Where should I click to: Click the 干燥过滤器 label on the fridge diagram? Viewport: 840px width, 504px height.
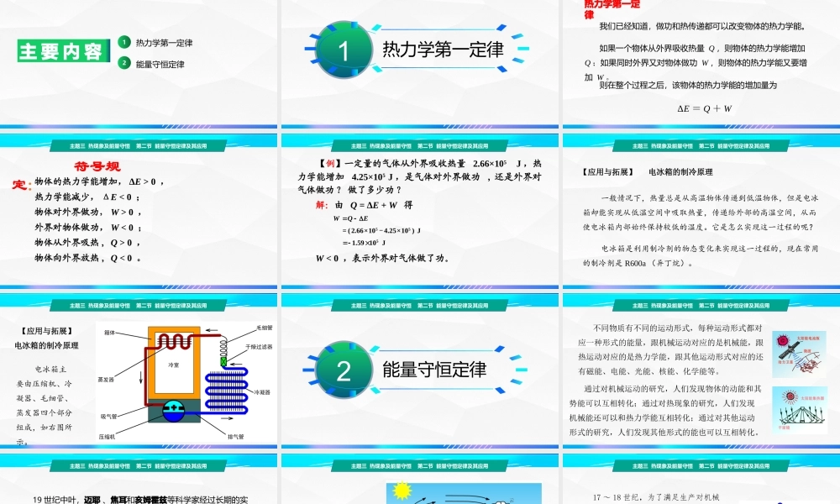[x=259, y=347]
